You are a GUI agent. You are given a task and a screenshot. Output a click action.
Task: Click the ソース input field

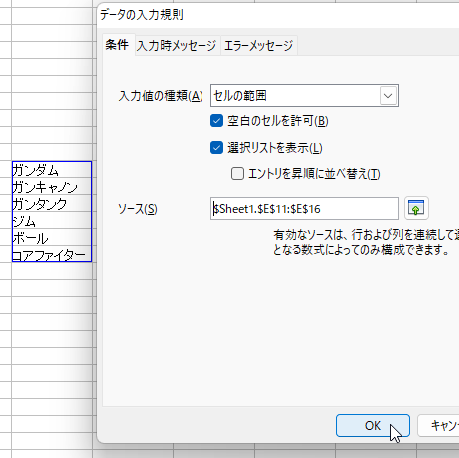coord(304,208)
